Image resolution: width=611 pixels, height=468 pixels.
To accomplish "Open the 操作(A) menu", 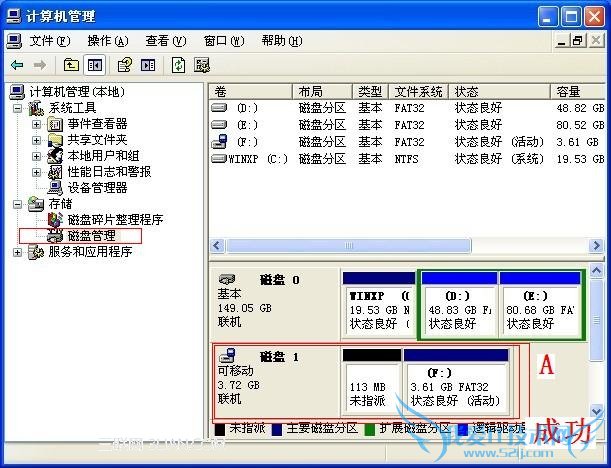I will coord(108,41).
